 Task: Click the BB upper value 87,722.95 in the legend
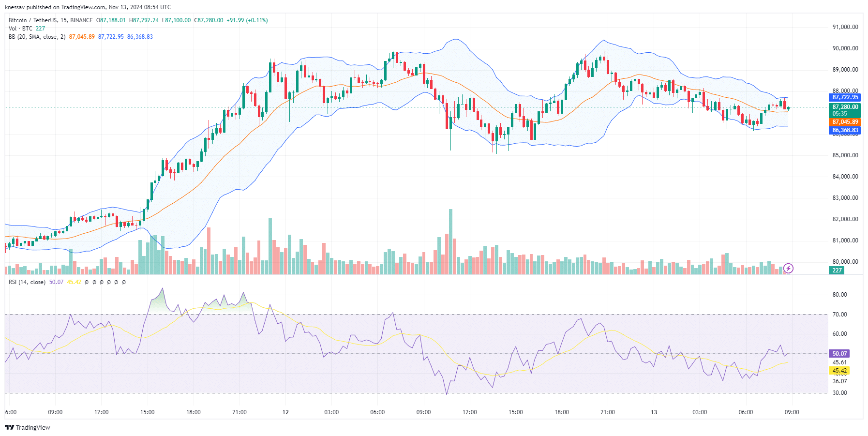(111, 37)
